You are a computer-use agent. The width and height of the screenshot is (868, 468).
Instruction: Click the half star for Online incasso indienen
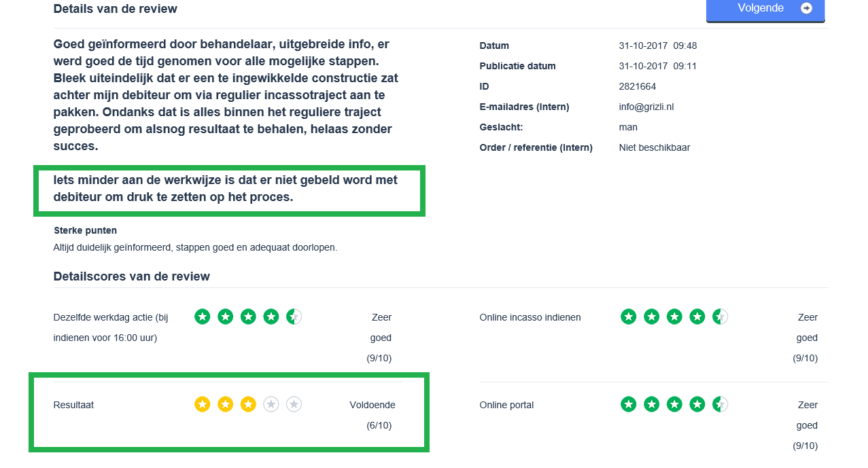720,317
